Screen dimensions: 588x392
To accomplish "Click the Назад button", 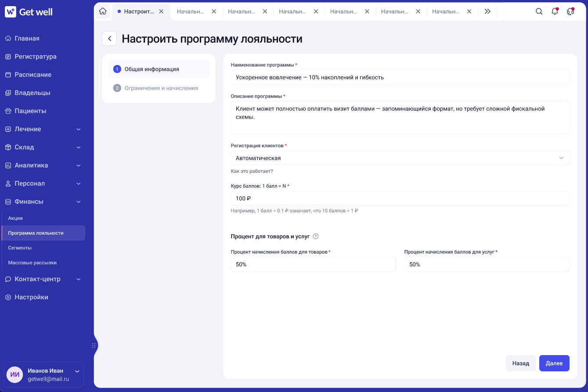I will (521, 363).
